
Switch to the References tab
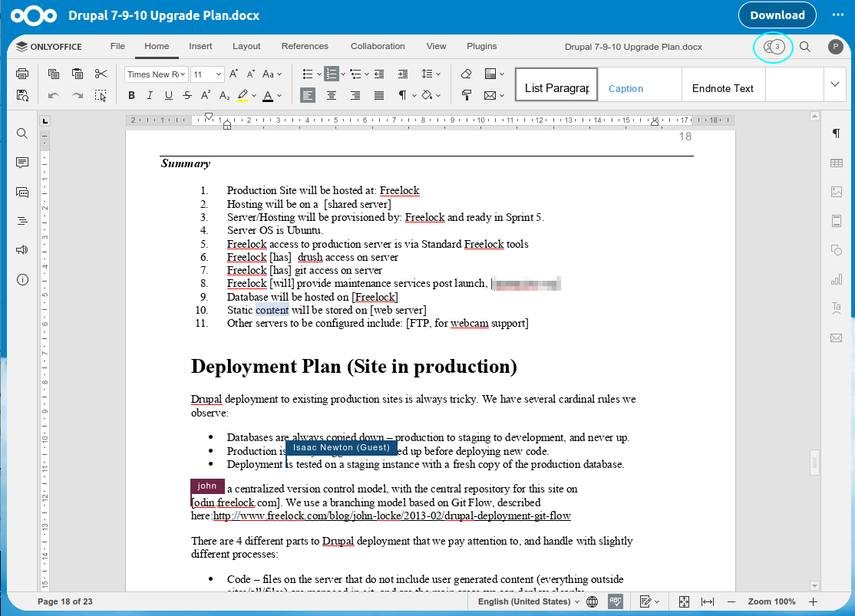coord(305,46)
